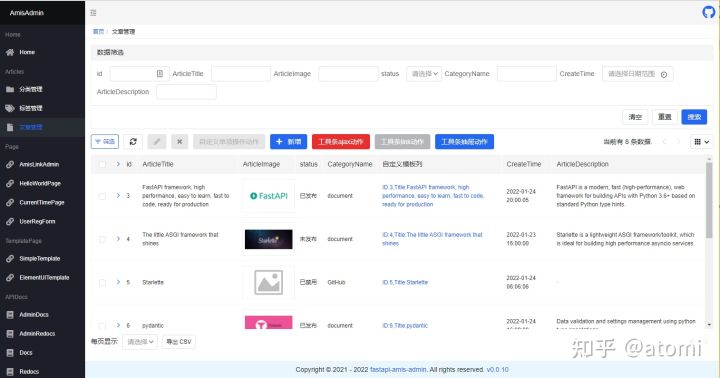
Task: Tick the checkbox for row id 5
Action: [102, 282]
